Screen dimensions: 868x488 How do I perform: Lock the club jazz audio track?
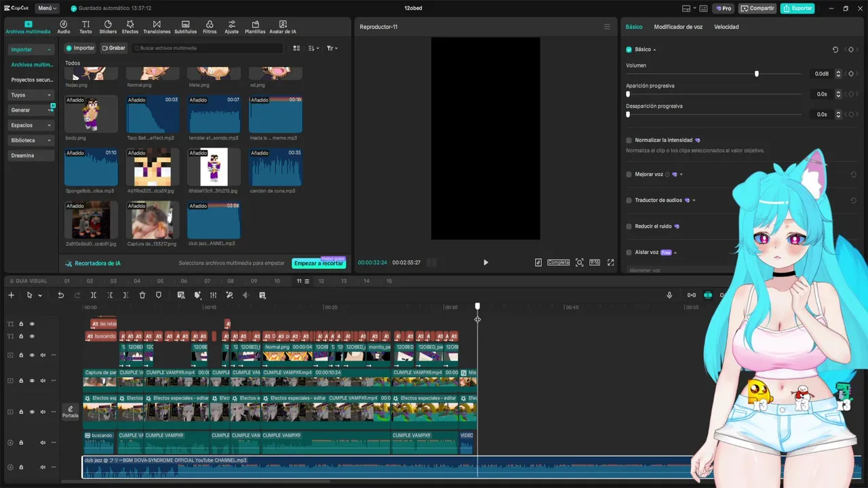click(21, 467)
